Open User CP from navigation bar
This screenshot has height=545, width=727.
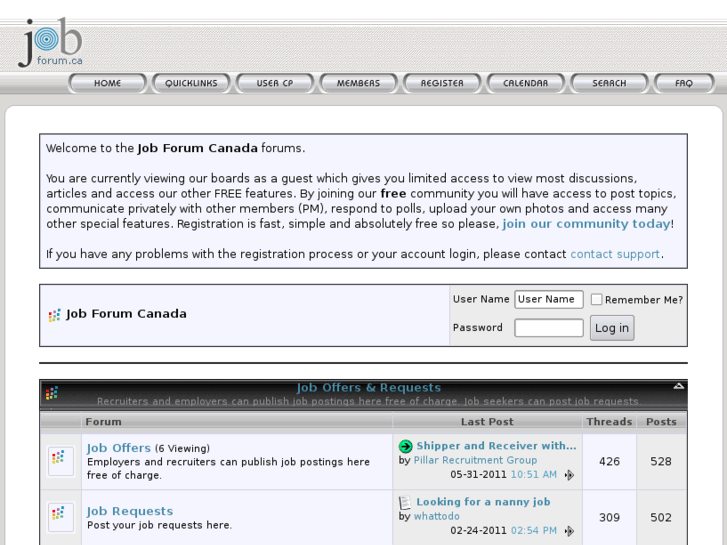(x=275, y=83)
